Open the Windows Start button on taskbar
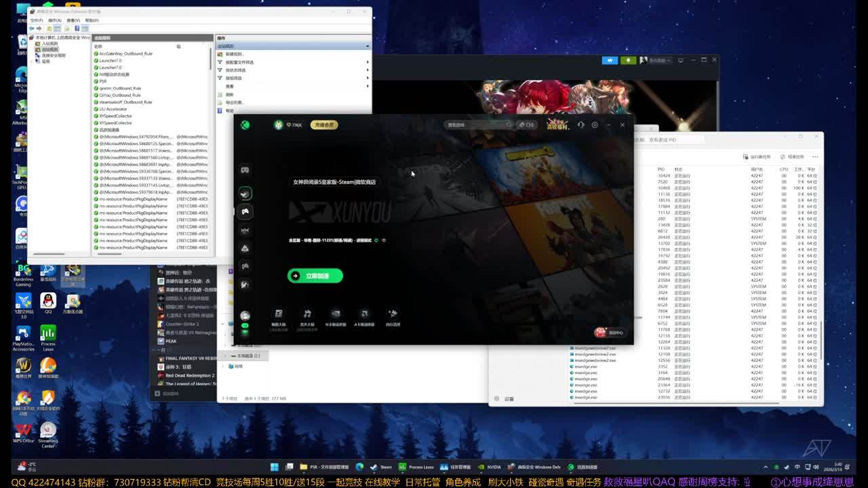This screenshot has width=868, height=488. [x=275, y=467]
